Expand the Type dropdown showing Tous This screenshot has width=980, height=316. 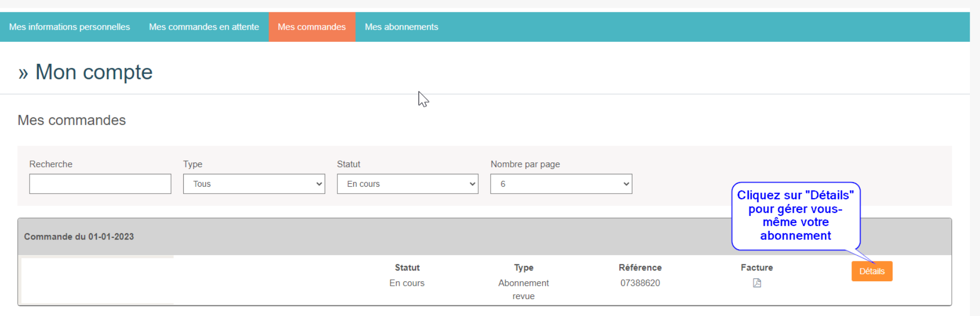point(254,184)
